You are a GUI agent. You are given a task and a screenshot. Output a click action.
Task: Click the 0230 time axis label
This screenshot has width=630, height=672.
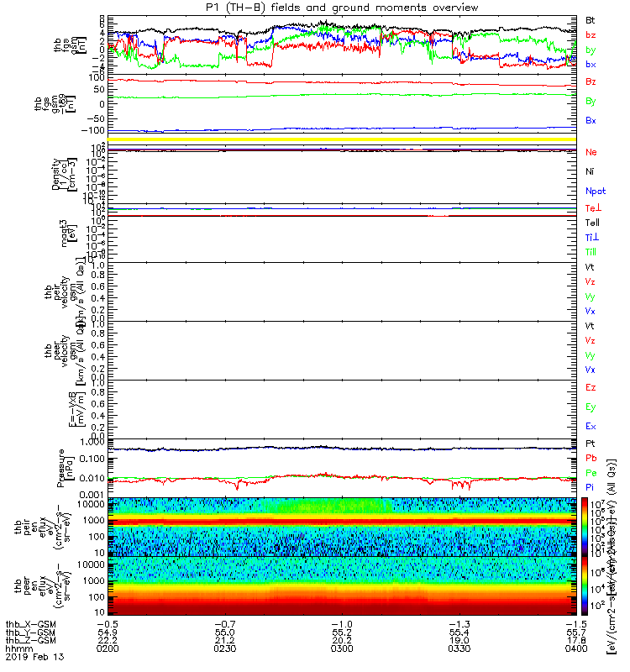coord(224,648)
